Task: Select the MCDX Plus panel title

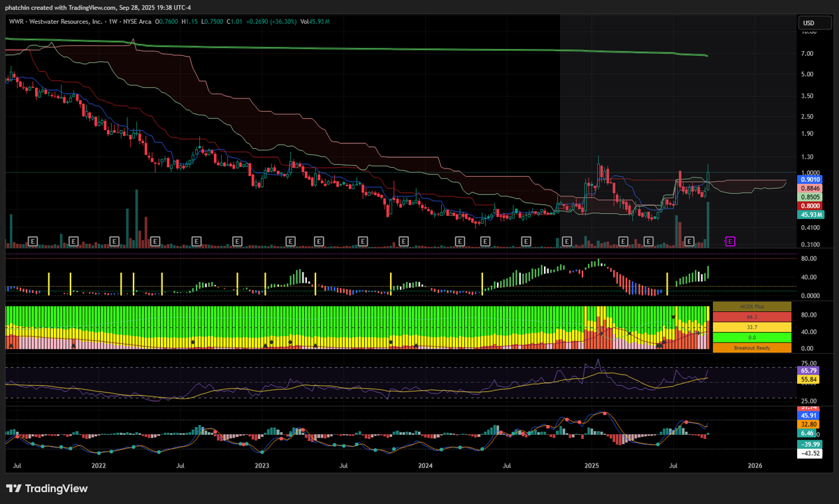Action: tap(752, 306)
